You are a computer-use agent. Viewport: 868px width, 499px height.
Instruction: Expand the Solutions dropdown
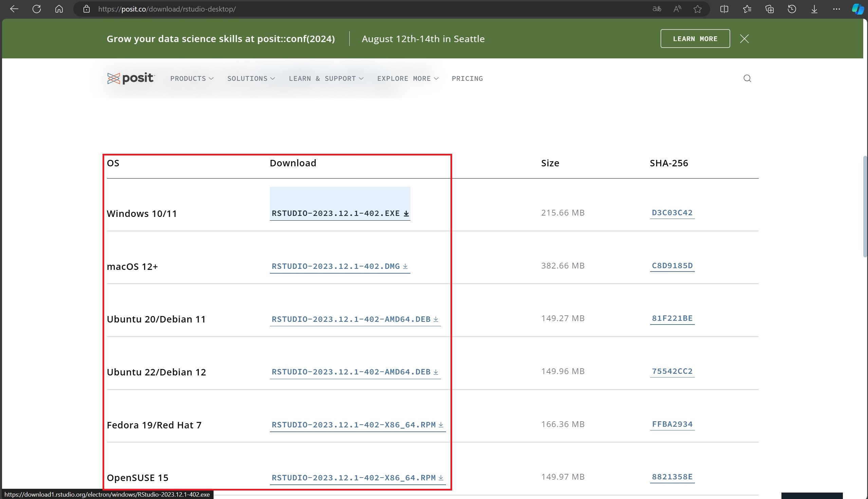[251, 78]
